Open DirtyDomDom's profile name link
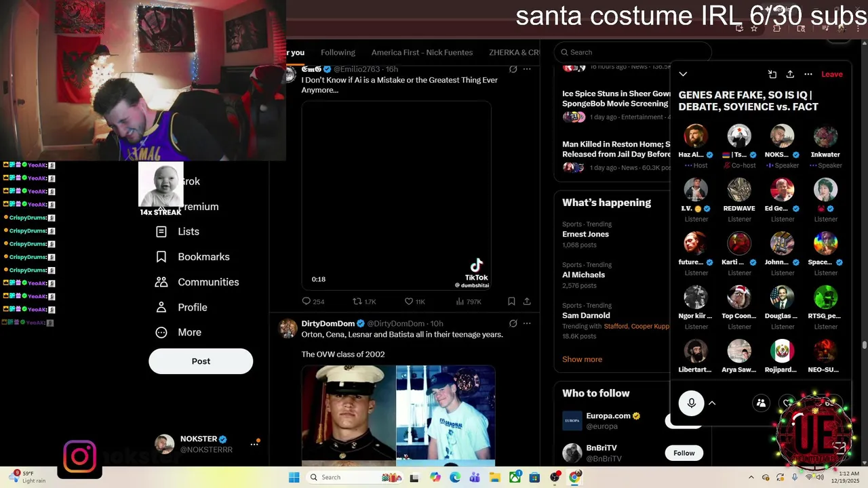The height and width of the screenshot is (488, 868). (328, 323)
